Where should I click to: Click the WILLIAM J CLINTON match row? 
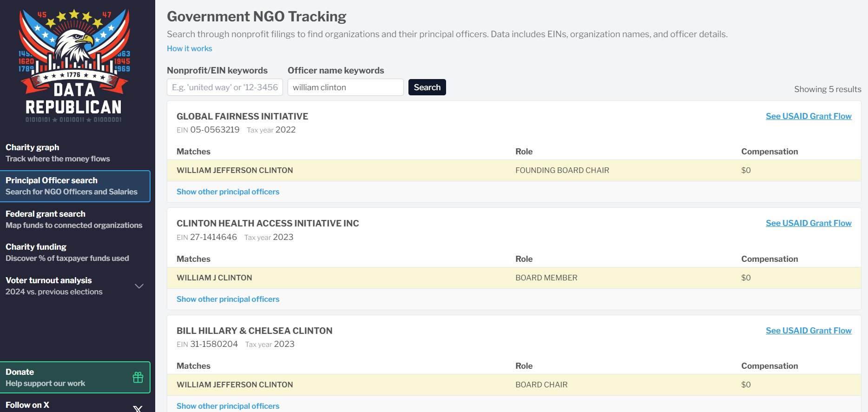pyautogui.click(x=514, y=278)
